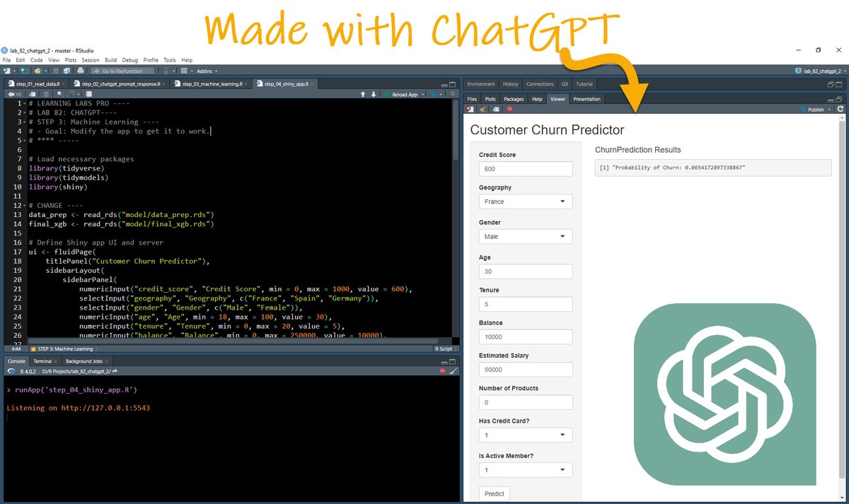Click the Tenure input field
The image size is (849, 504).
(525, 304)
